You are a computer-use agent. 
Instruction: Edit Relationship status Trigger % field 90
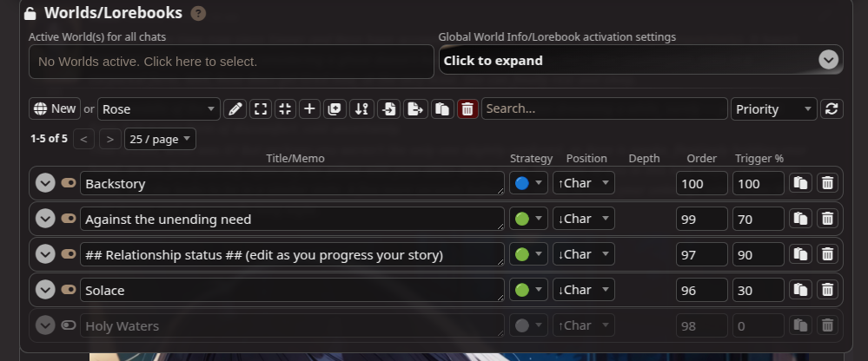pos(759,254)
